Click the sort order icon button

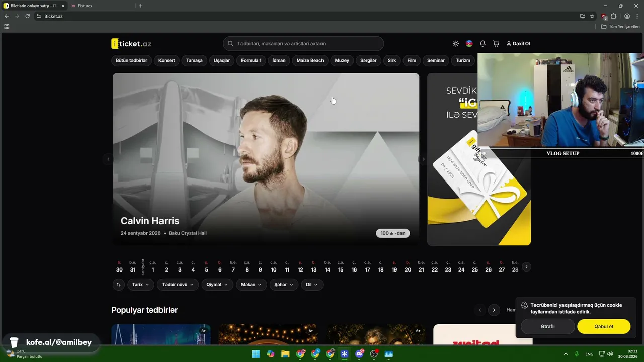click(119, 285)
